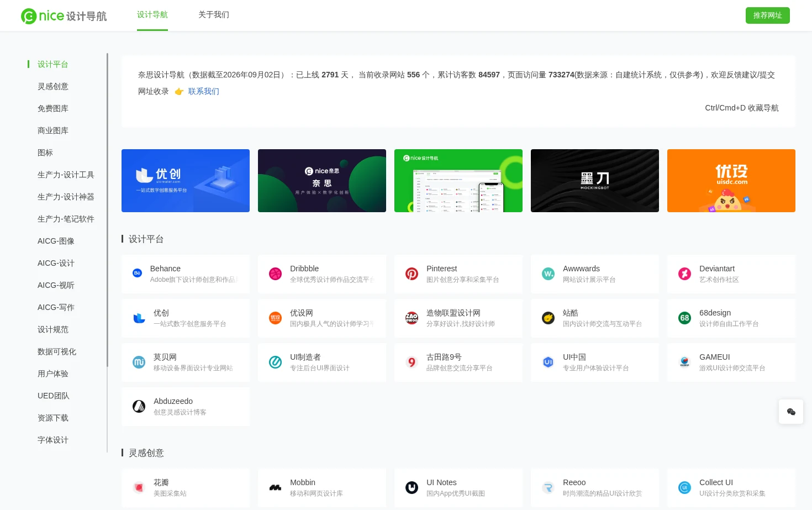Select 免费图库 in the sidebar
The image size is (812, 510).
click(x=53, y=108)
